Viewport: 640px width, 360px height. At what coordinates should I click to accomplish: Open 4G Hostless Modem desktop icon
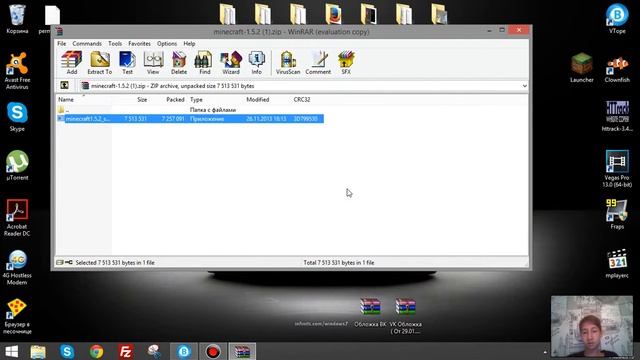click(x=17, y=267)
